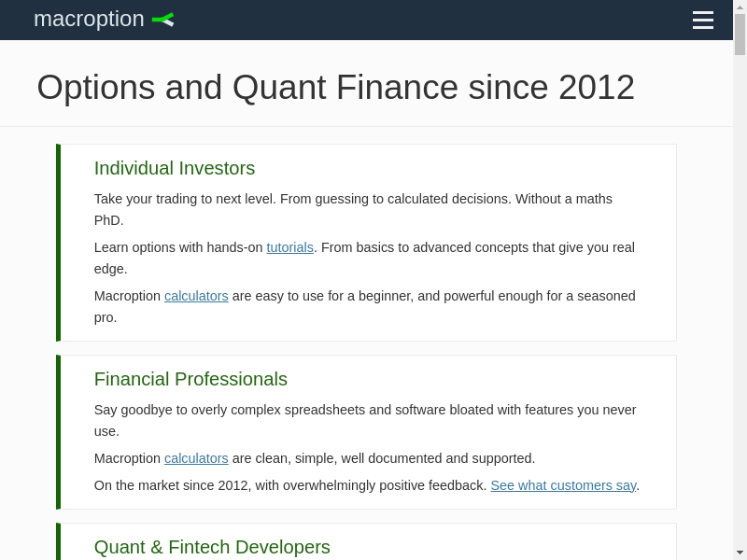Viewport: 747px width, 560px height.
Task: Click the 'Take your trading to next level' paragraph
Action: tap(353, 199)
